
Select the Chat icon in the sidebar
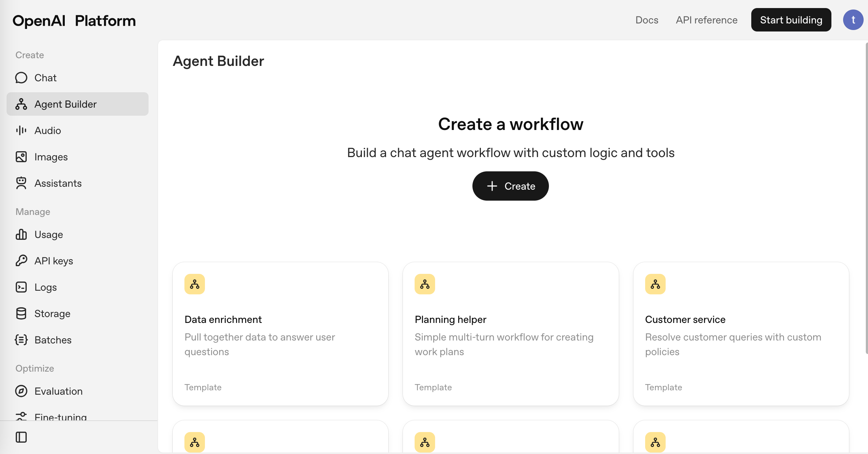21,78
